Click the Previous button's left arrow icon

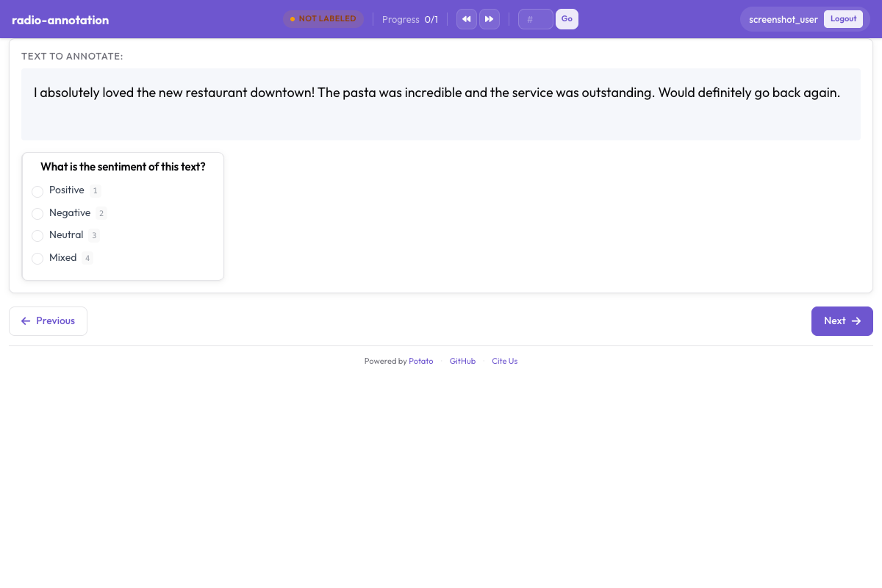coord(26,321)
